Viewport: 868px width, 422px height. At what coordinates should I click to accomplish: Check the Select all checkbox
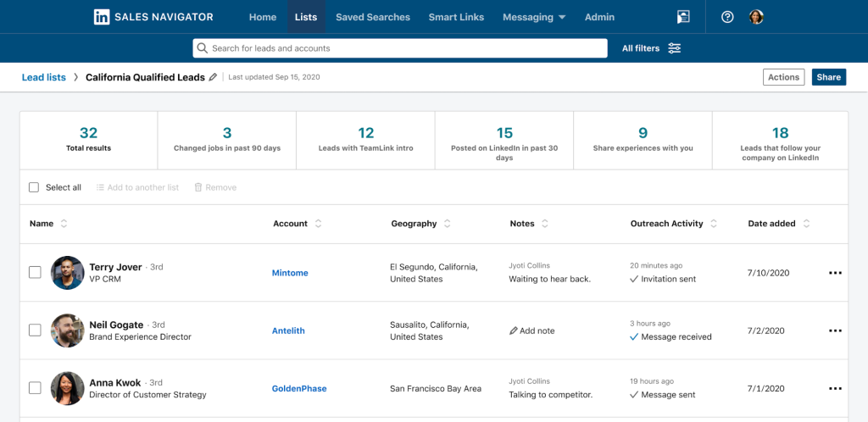(x=34, y=187)
